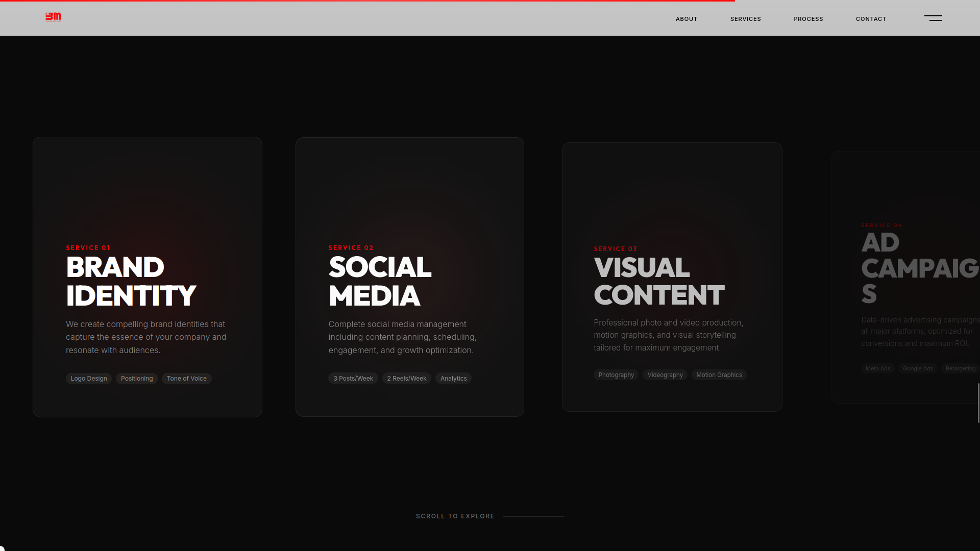Screen dimensions: 980x551
Task: Click the Photography tag
Action: (616, 375)
